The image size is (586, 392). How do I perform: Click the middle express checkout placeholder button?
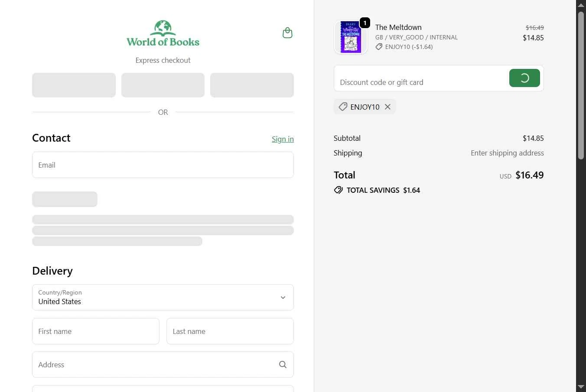coord(163,85)
